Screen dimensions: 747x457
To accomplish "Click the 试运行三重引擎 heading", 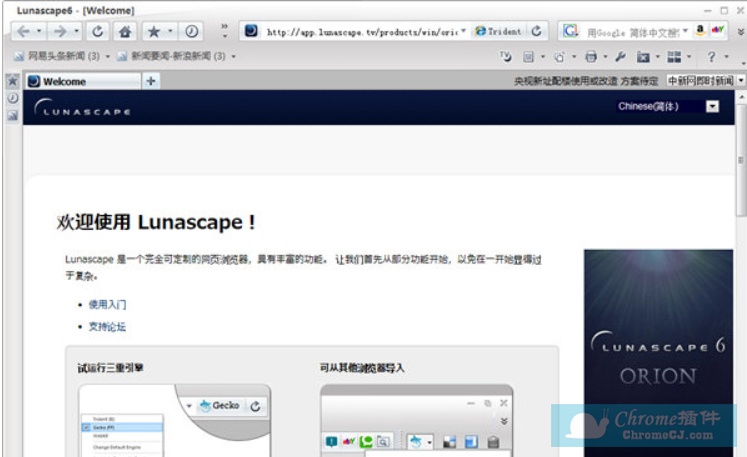I will pos(111,368).
